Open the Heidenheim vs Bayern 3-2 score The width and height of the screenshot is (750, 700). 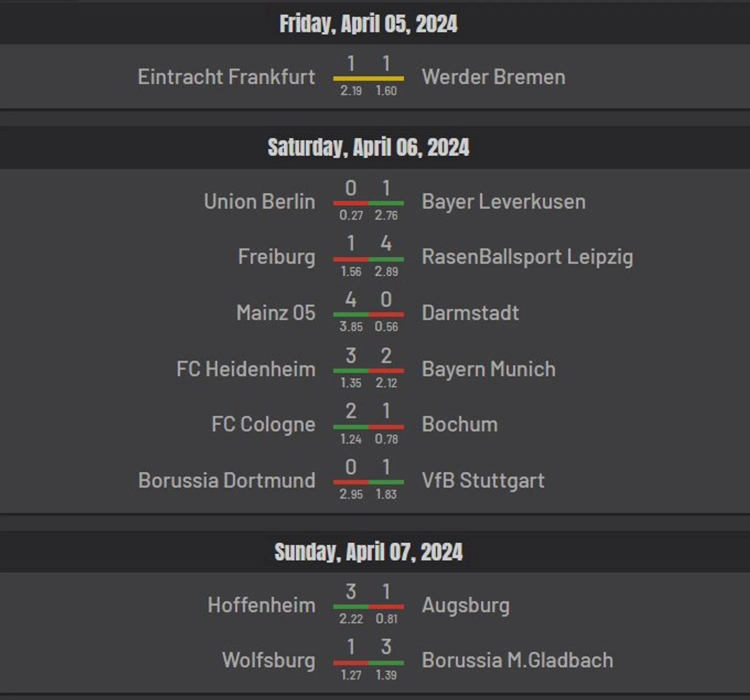coord(368,356)
